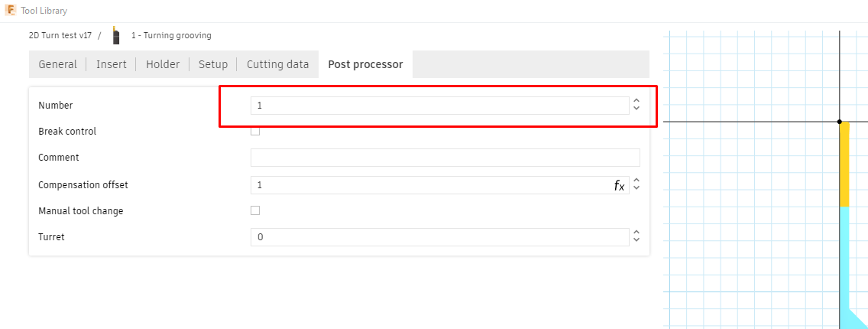Click the origin point in tool preview
Viewport: 868px width, 329px height.
[x=840, y=122]
